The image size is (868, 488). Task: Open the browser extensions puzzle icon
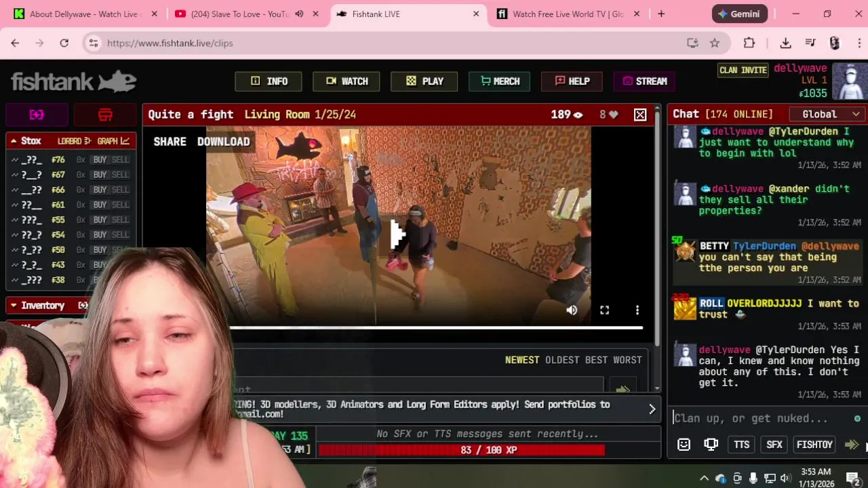pos(749,43)
